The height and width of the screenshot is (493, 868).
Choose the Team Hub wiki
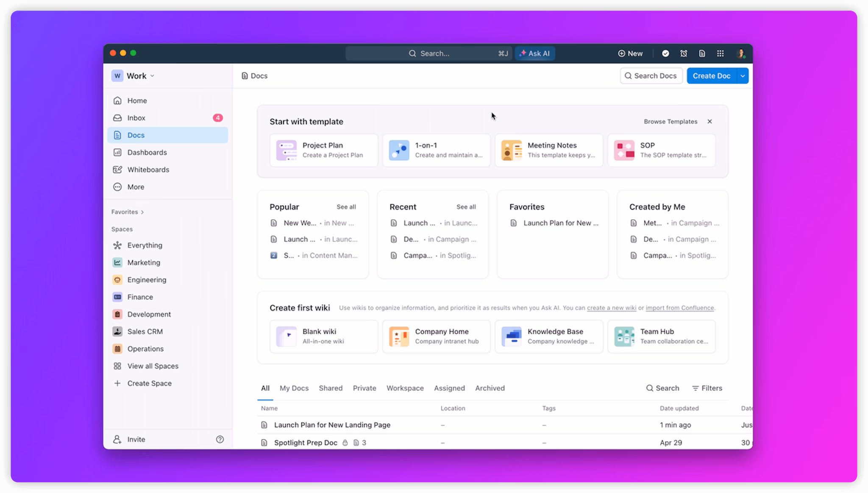(x=661, y=336)
